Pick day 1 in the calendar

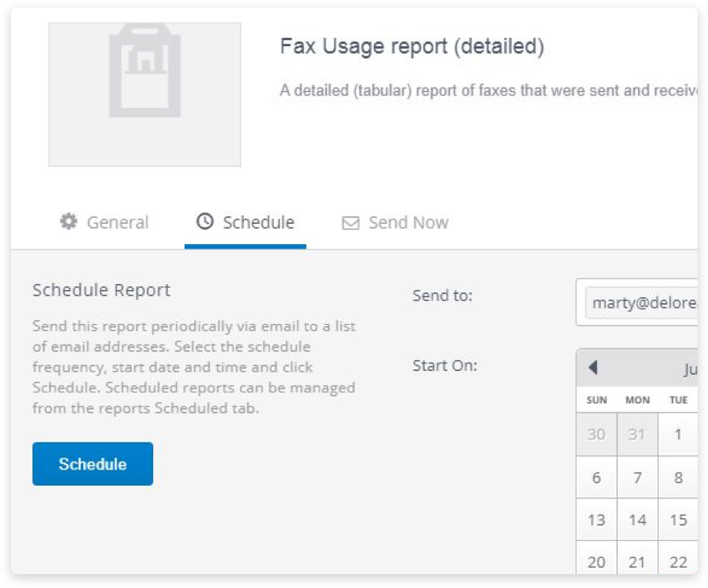(x=678, y=434)
